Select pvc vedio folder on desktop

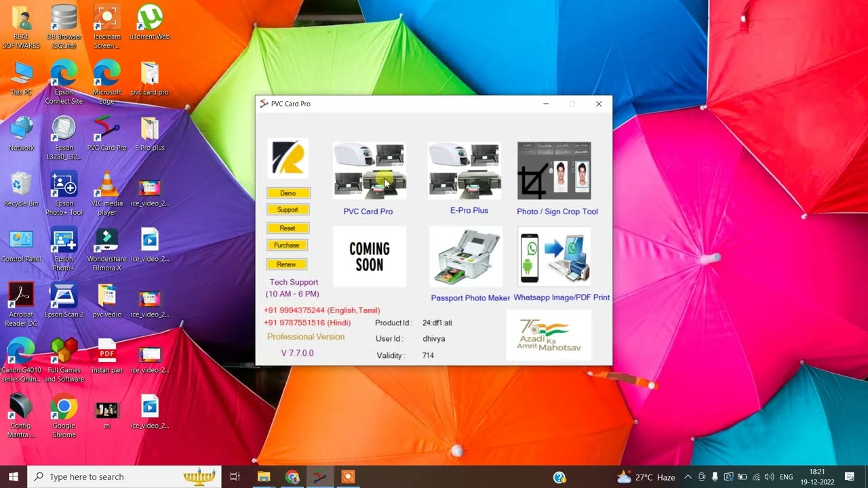click(x=106, y=301)
